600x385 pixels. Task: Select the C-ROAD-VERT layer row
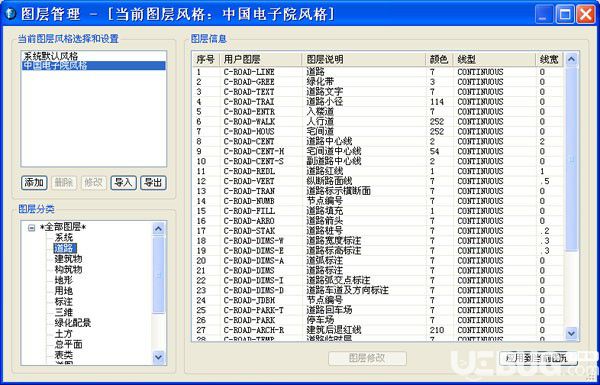click(x=378, y=181)
